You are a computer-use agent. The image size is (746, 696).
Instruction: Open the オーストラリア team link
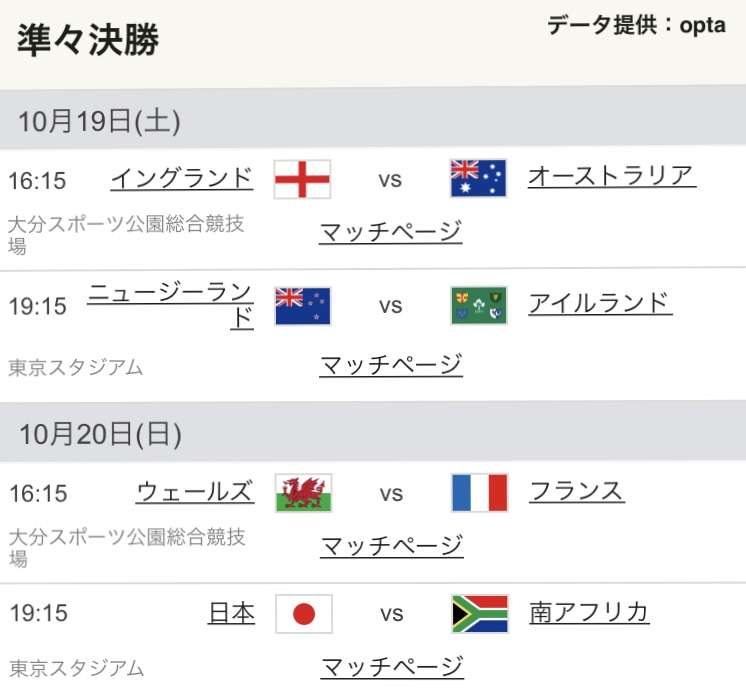(612, 176)
